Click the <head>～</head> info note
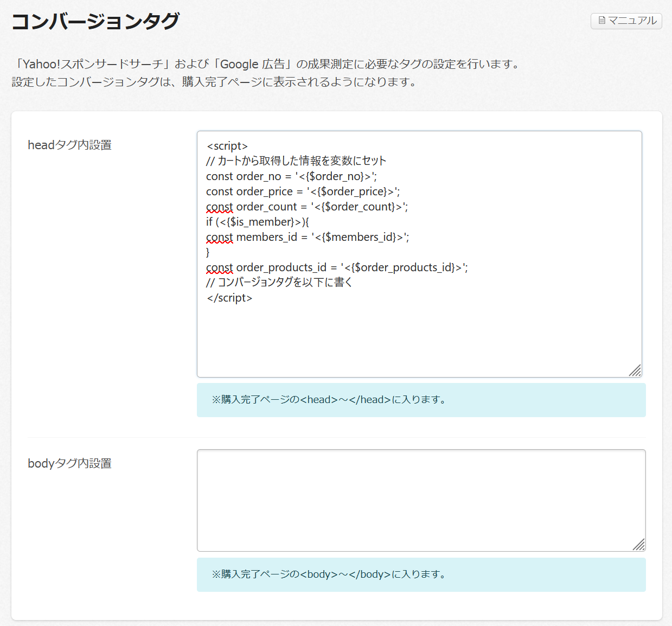 (x=330, y=400)
